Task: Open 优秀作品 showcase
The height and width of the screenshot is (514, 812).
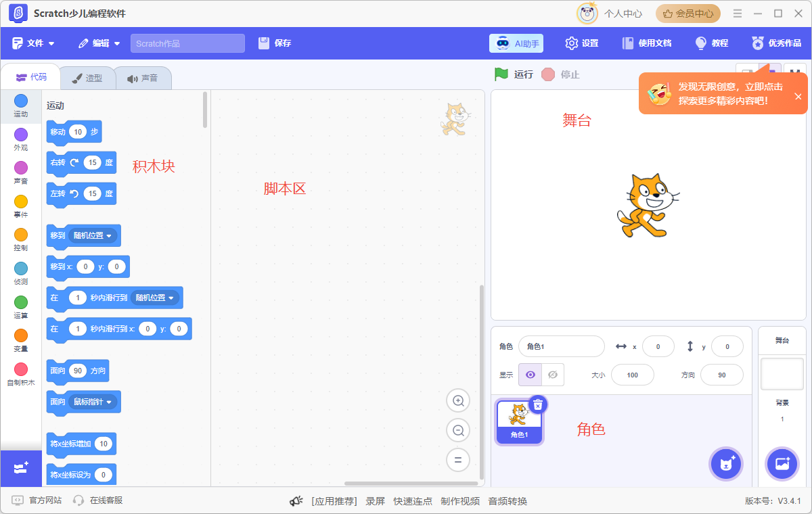Action: 776,43
